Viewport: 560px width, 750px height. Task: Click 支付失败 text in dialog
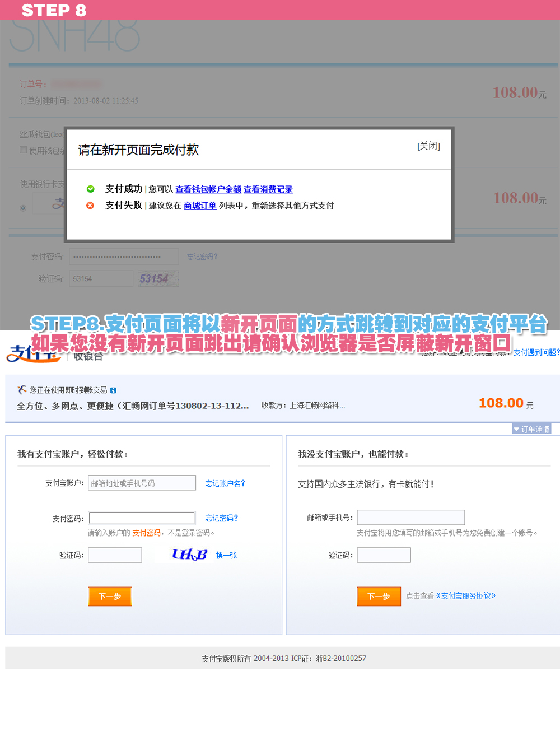(x=124, y=205)
